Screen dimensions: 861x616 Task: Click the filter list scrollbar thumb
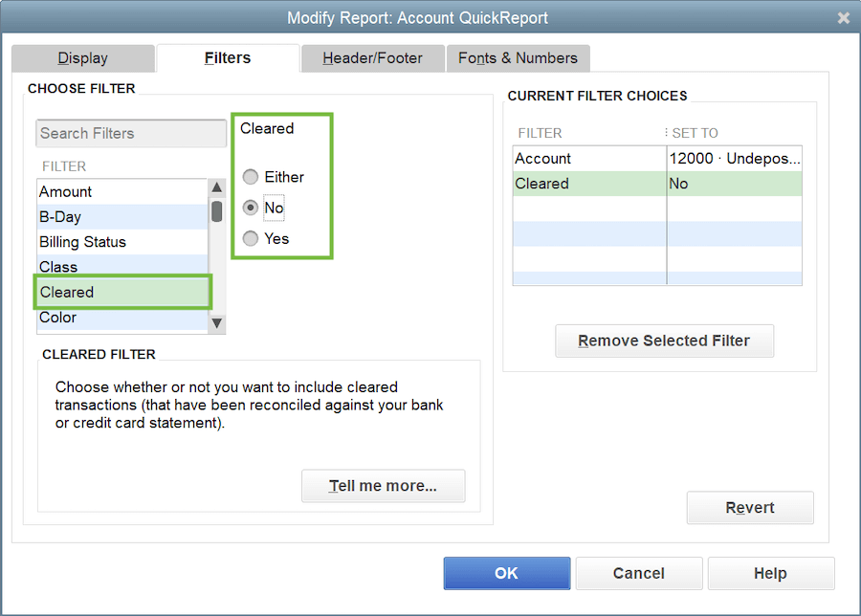217,211
